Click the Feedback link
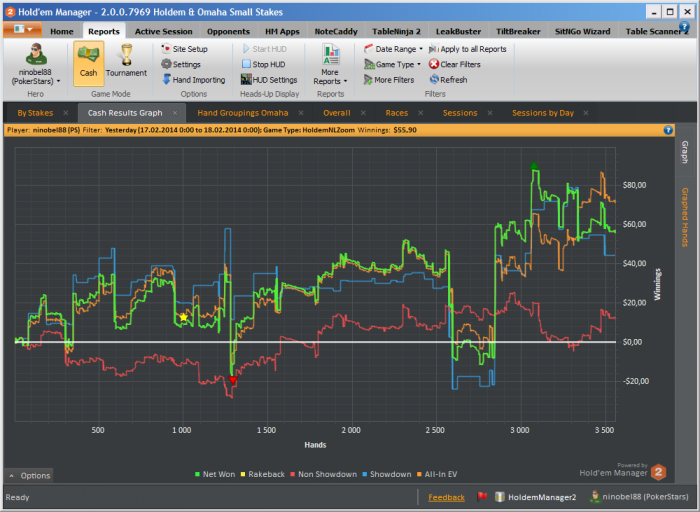This screenshot has height=512, width=700. pos(446,497)
